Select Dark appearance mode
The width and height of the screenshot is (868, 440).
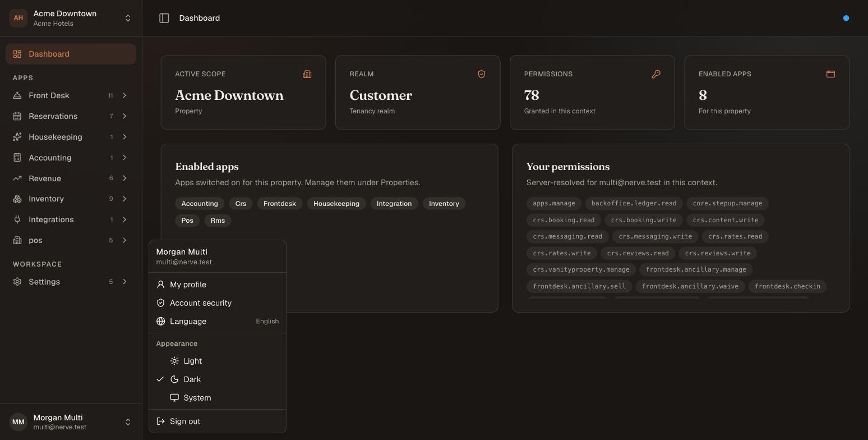(218, 379)
